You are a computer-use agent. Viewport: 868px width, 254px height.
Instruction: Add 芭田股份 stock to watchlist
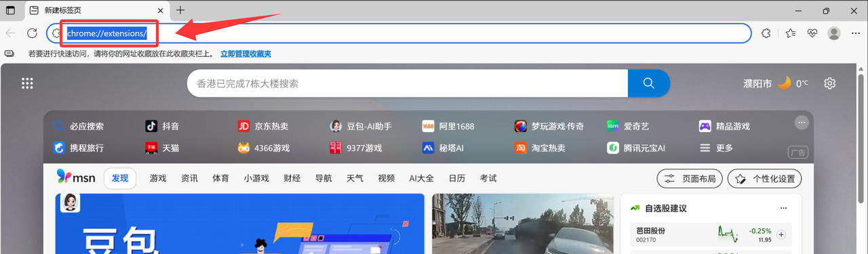(781, 235)
